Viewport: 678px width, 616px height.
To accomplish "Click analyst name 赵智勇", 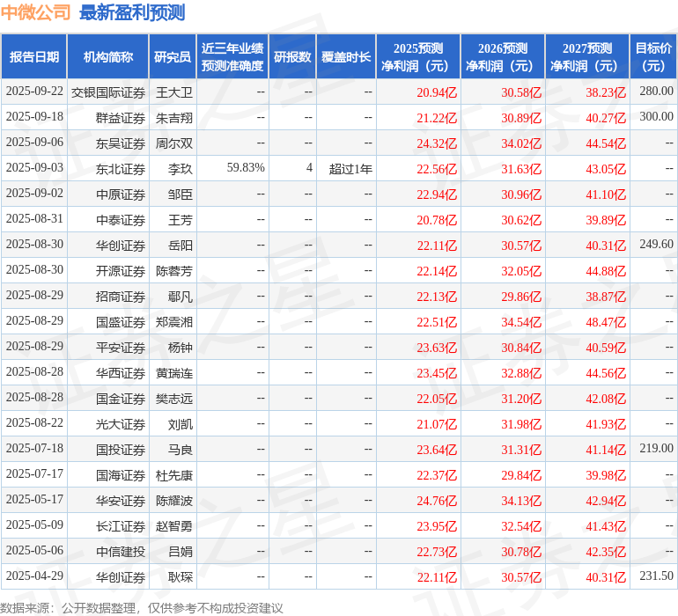I will coord(173,525).
